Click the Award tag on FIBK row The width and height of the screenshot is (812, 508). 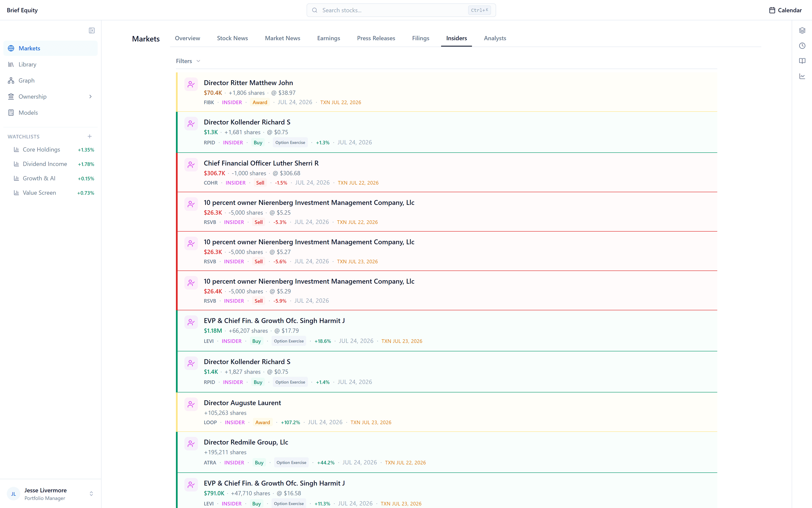tap(260, 102)
